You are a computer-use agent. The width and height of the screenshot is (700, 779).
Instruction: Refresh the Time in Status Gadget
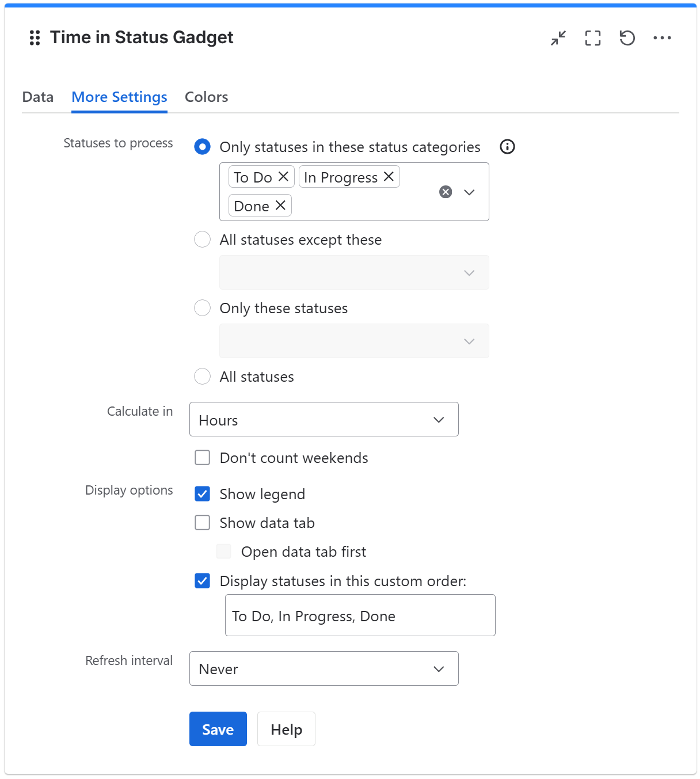627,37
